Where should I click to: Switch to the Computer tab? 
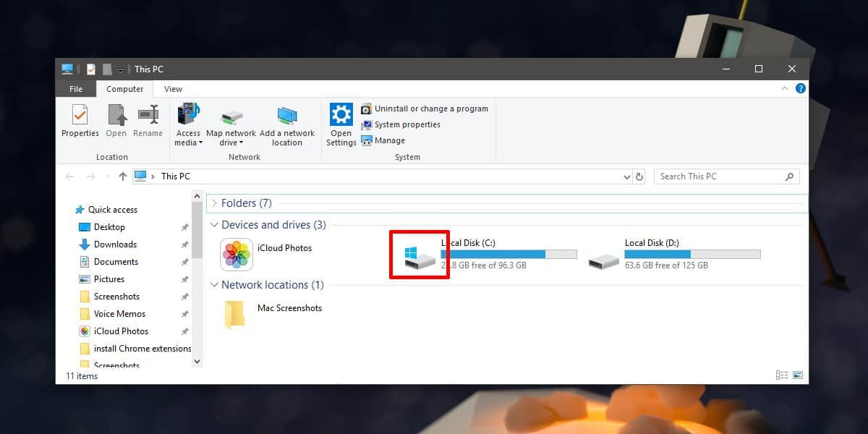point(124,89)
